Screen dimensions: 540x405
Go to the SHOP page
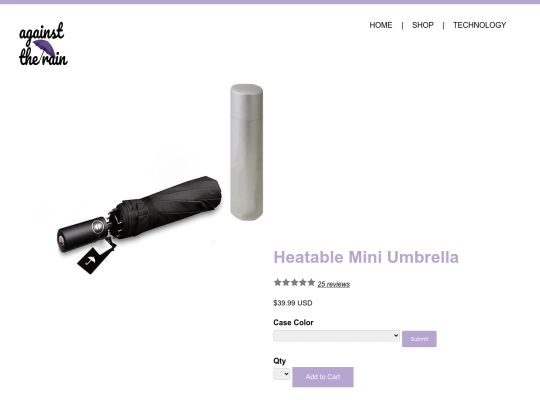423,25
